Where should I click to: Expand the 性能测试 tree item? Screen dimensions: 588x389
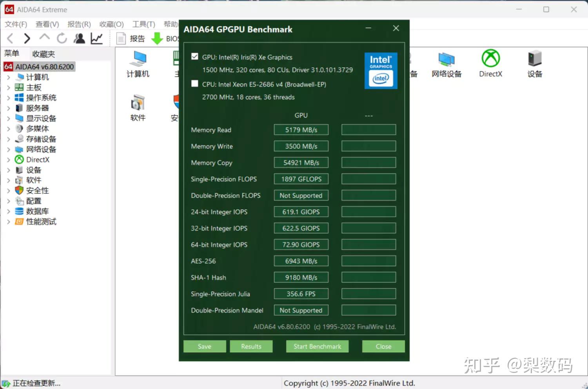[x=9, y=221]
